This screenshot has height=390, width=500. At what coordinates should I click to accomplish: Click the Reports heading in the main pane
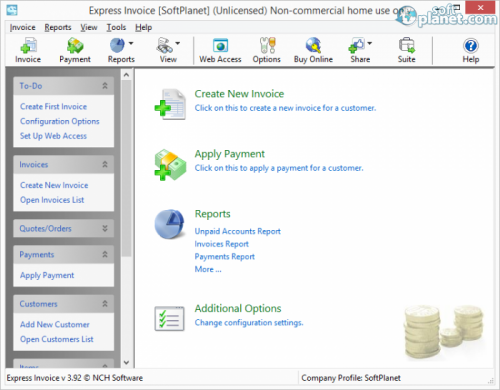[x=213, y=214]
